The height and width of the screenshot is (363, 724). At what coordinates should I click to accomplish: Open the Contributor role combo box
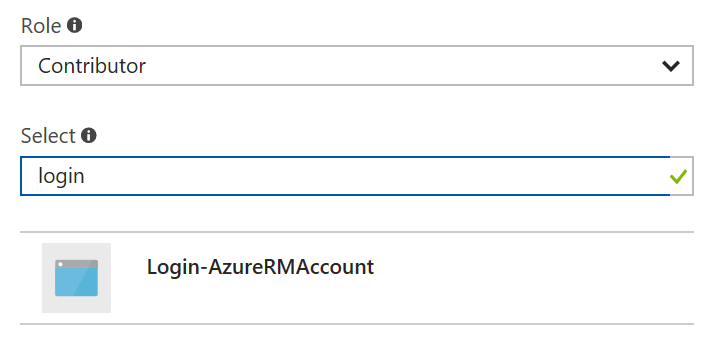click(357, 66)
